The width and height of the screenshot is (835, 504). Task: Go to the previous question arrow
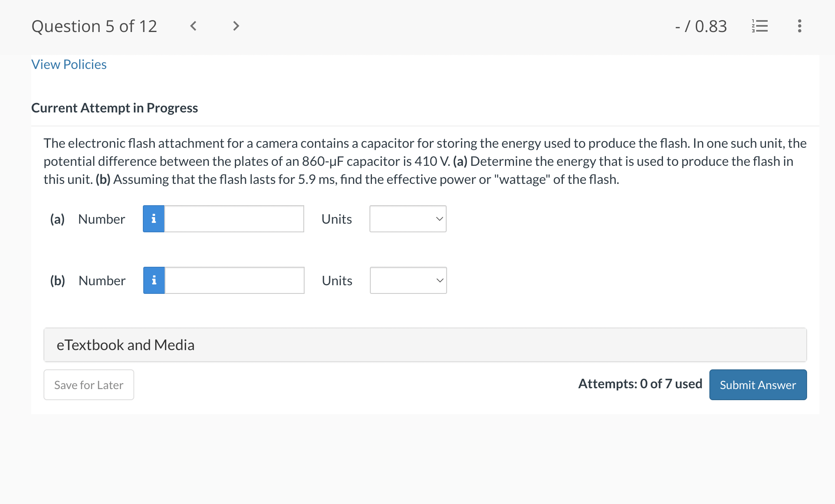(193, 26)
